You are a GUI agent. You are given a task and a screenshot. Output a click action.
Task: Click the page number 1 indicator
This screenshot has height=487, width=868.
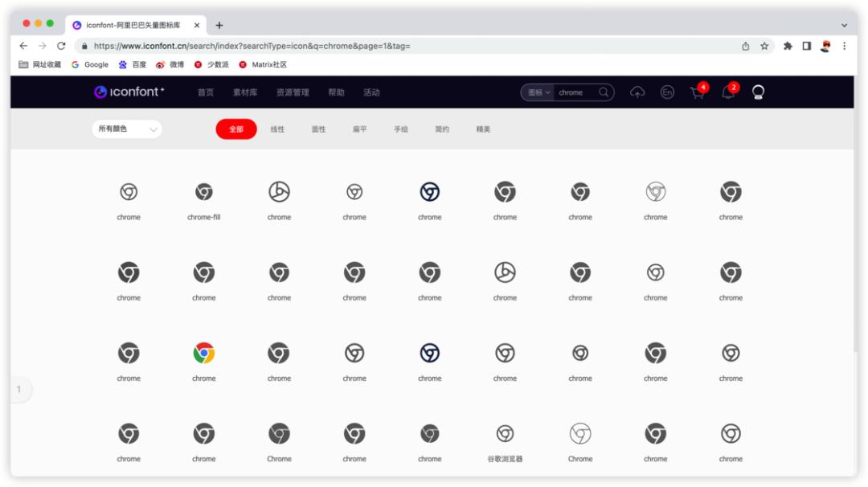[19, 389]
